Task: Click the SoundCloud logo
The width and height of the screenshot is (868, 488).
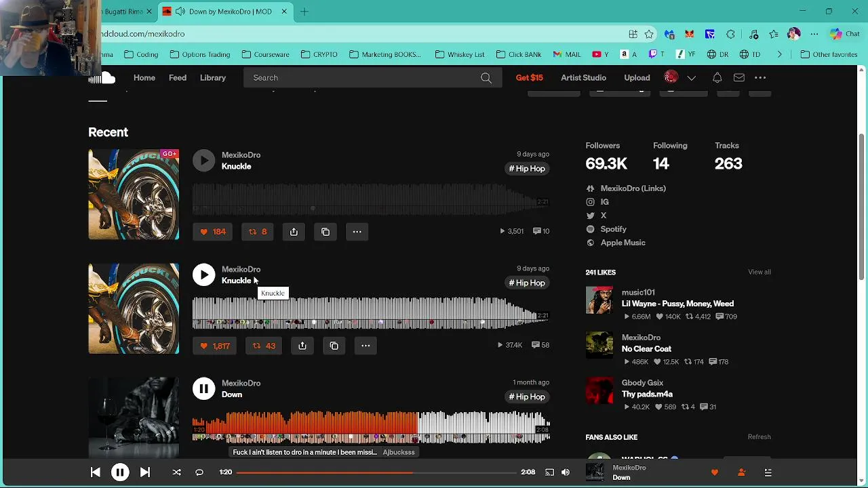Action: click(x=102, y=78)
